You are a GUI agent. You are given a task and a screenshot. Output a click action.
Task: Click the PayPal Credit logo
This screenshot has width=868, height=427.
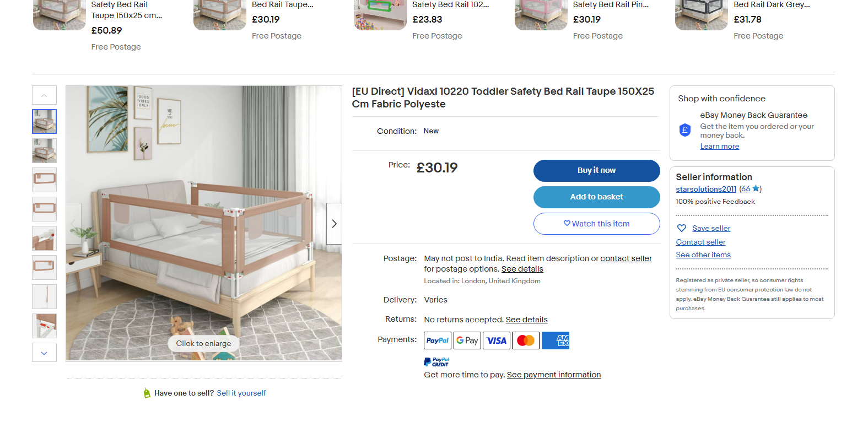pos(436,362)
